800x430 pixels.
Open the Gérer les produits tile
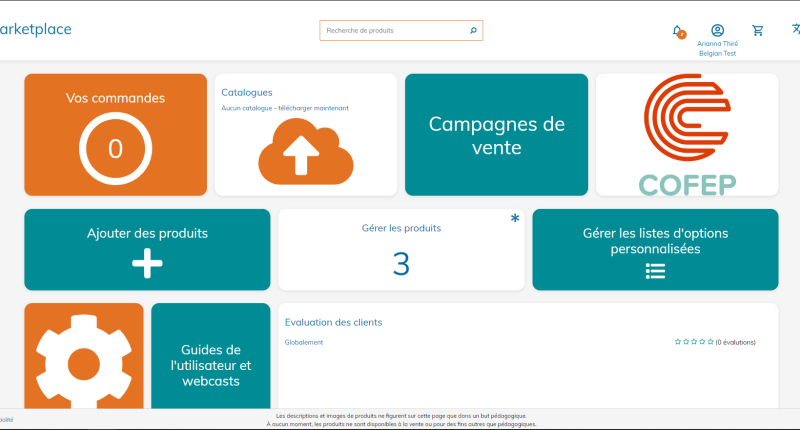pyautogui.click(x=401, y=249)
